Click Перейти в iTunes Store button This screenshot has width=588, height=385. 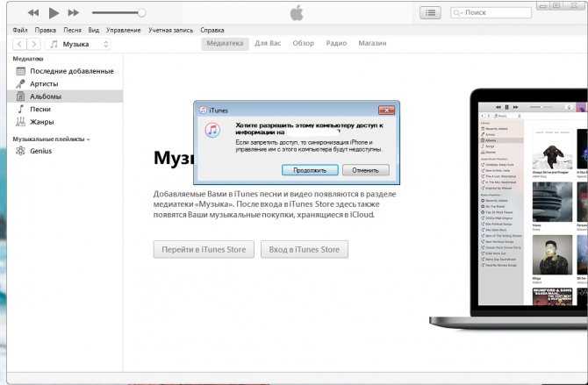(x=204, y=250)
